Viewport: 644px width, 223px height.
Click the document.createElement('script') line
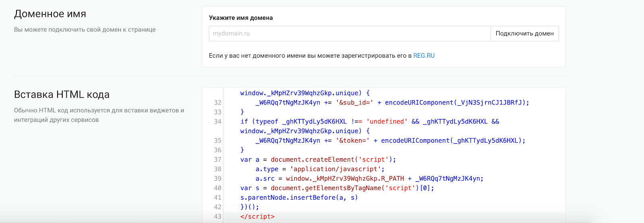pos(318,159)
